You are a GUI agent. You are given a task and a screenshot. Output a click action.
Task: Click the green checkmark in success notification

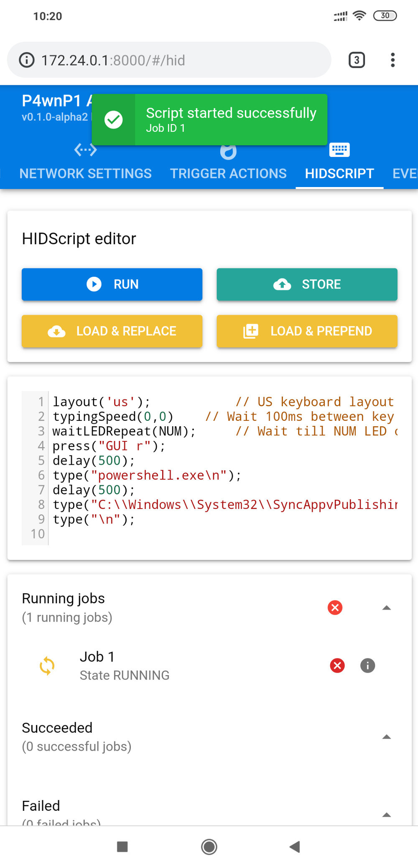(113, 120)
